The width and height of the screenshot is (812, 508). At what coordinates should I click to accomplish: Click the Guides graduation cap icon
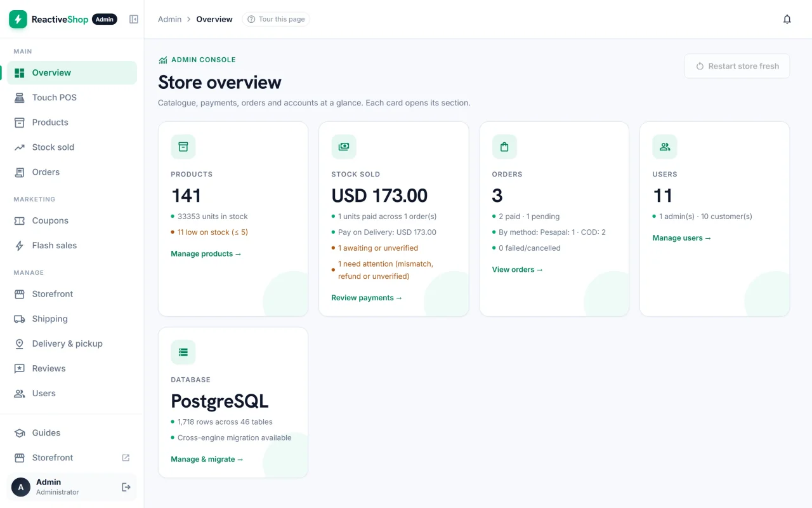pyautogui.click(x=20, y=433)
